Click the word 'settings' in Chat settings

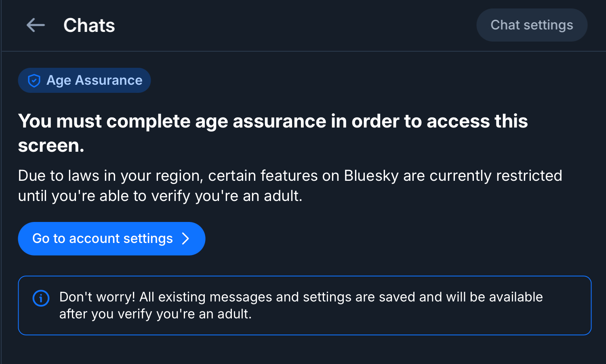point(548,25)
